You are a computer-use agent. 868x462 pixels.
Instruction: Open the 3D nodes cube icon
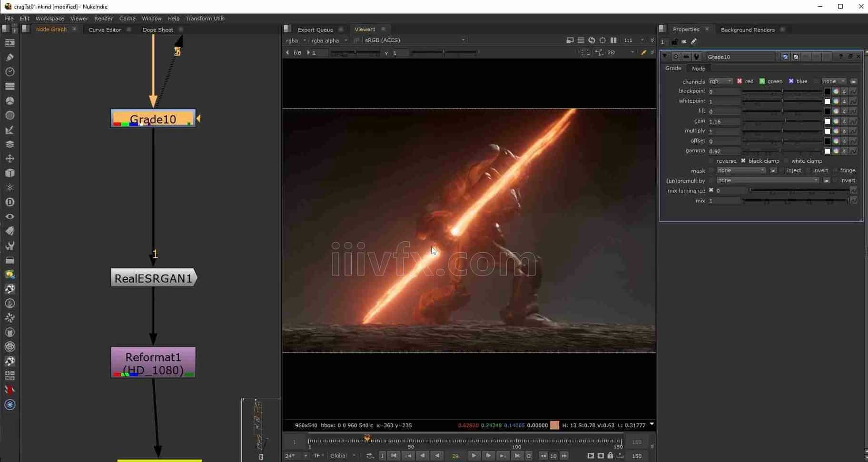tap(10, 173)
